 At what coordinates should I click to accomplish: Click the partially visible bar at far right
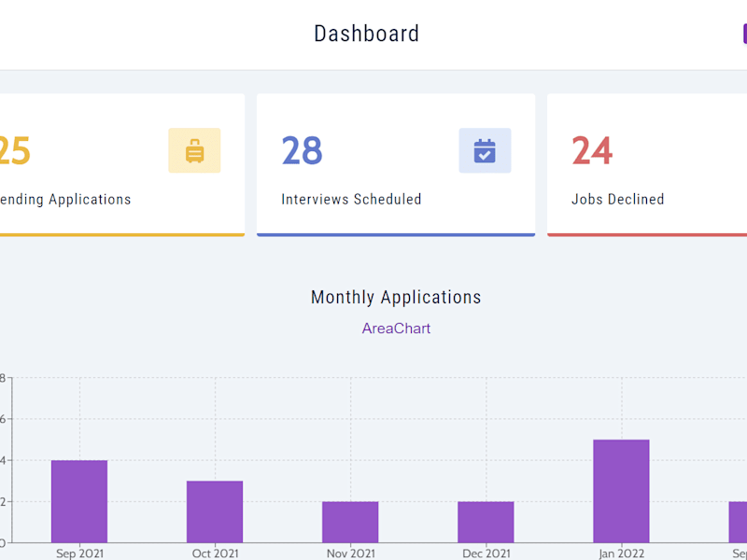[738, 522]
